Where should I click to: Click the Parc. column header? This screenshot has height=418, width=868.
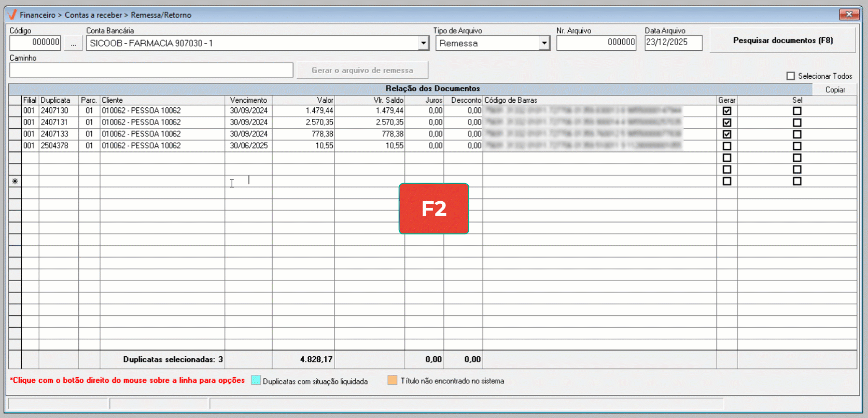pos(89,100)
